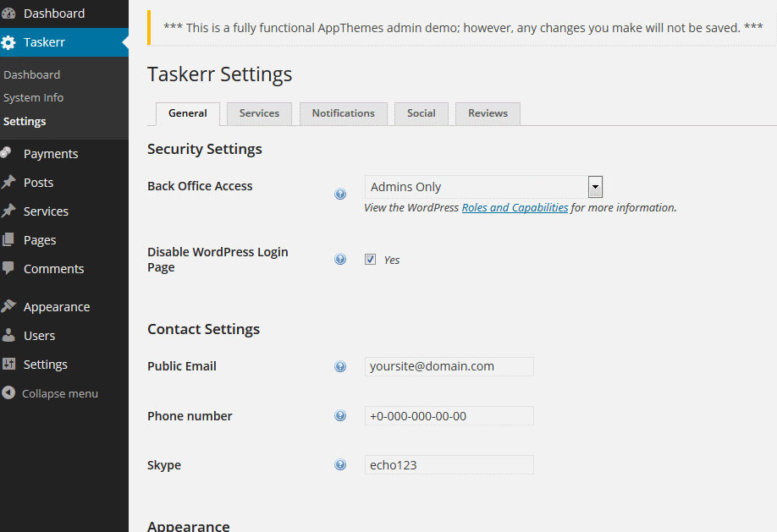Image resolution: width=777 pixels, height=532 pixels.
Task: Click the Collapse menu button
Action: (x=64, y=393)
